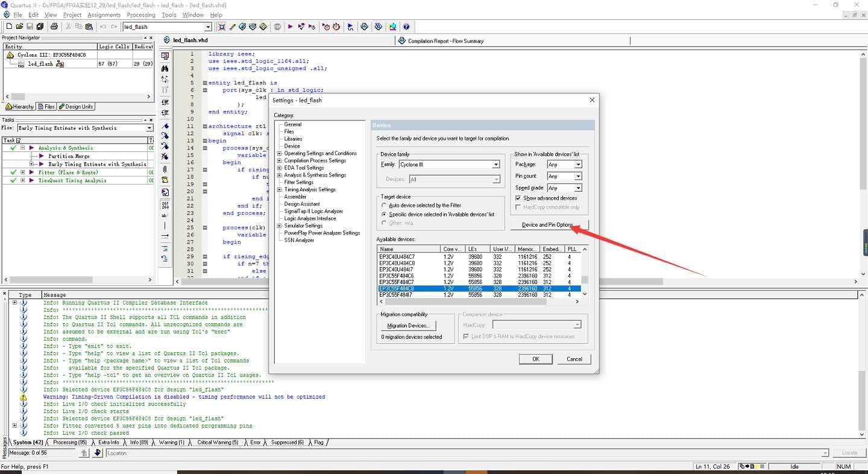Switch to the Critical Warning (5) messages tab
The height and width of the screenshot is (474, 868).
point(218,442)
